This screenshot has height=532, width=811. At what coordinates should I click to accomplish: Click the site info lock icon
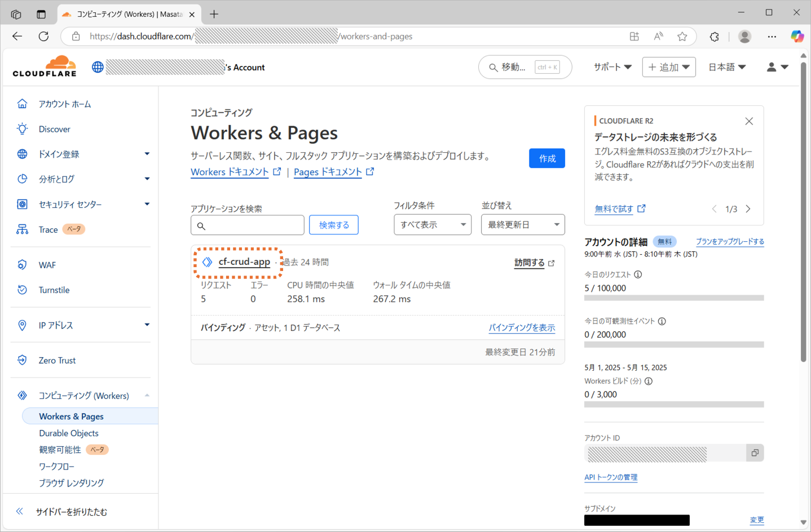(x=76, y=36)
